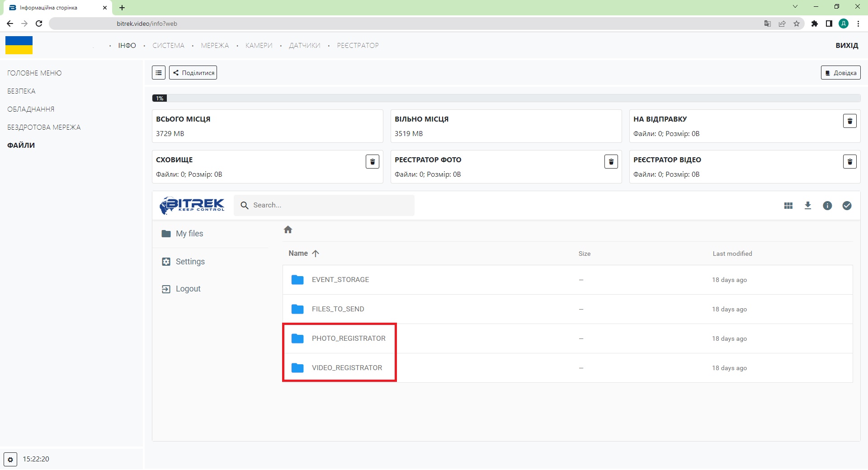Screen dimensions: 868x470
Task: Open the gear settings icon at bottom-left
Action: 10,459
